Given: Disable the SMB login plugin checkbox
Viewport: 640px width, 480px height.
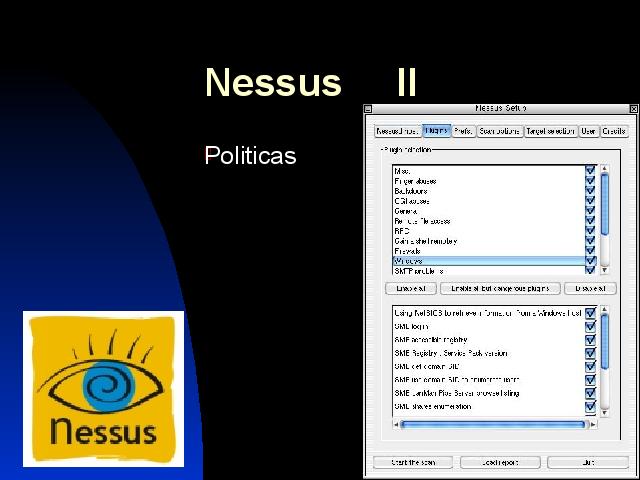Looking at the screenshot, I should [x=590, y=326].
